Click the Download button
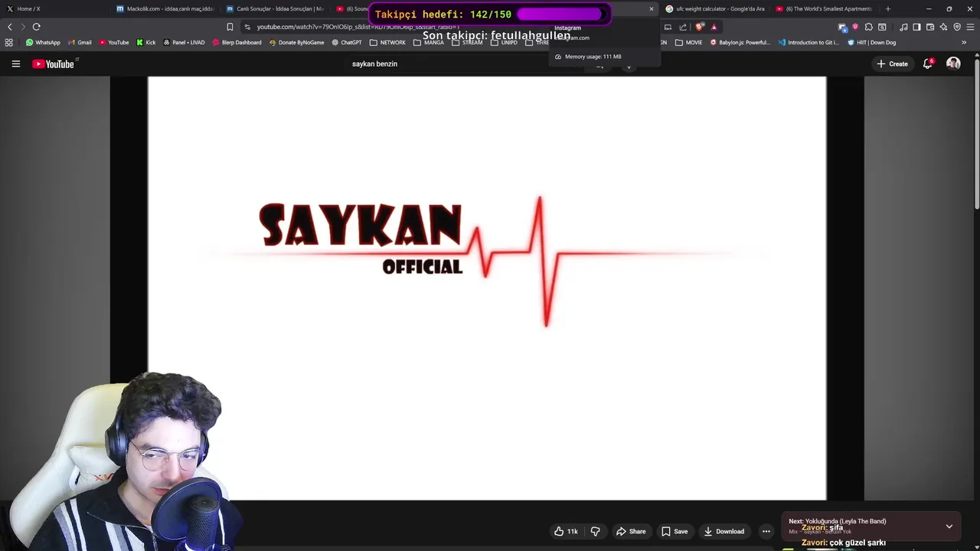The image size is (980, 551). click(724, 531)
